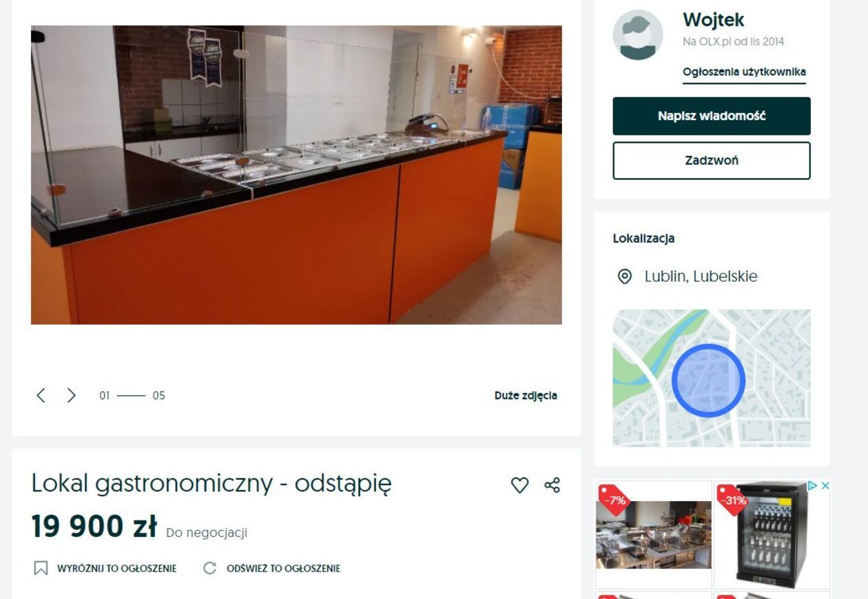Click the heart icon to save listing
Viewport: 868px width, 599px height.
[x=519, y=485]
